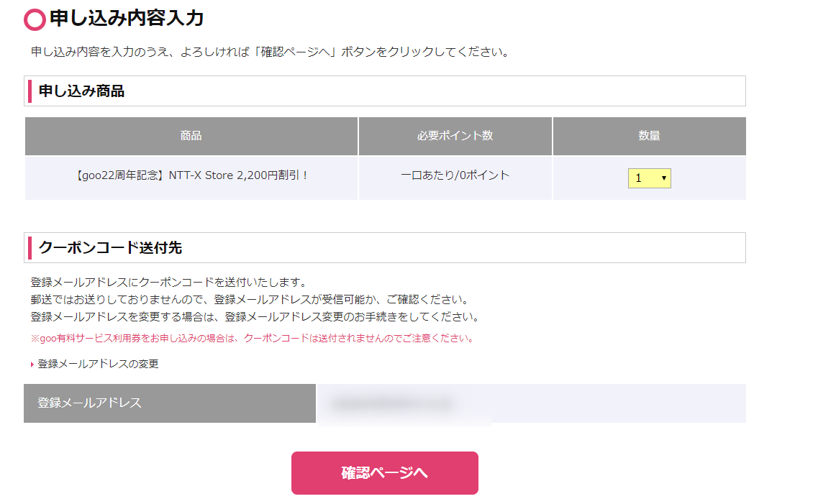Image resolution: width=813 pixels, height=504 pixels.
Task: Click the NTT-X Store 2,200円割引 product name
Action: (191, 175)
